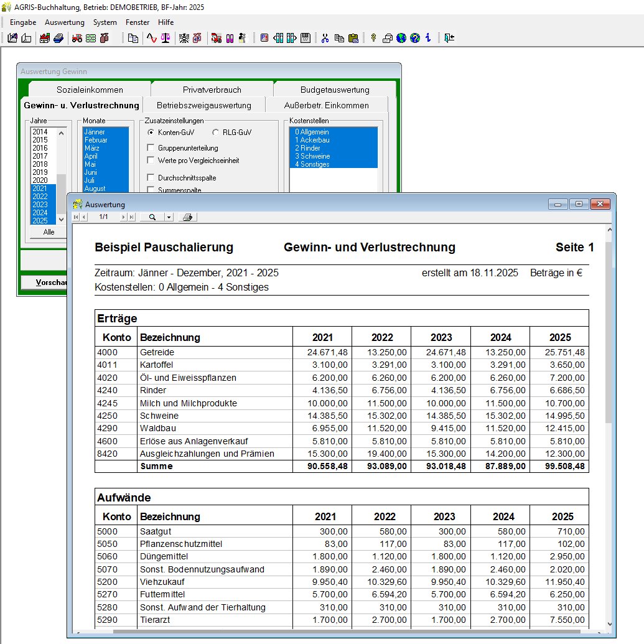Open the Auswertung menu
This screenshot has height=644, width=644.
tap(65, 22)
